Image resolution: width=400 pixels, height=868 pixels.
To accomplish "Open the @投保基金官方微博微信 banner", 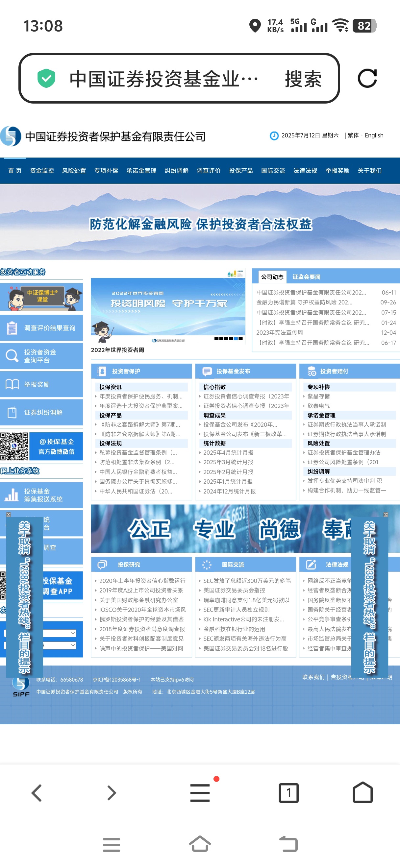I will (x=41, y=446).
